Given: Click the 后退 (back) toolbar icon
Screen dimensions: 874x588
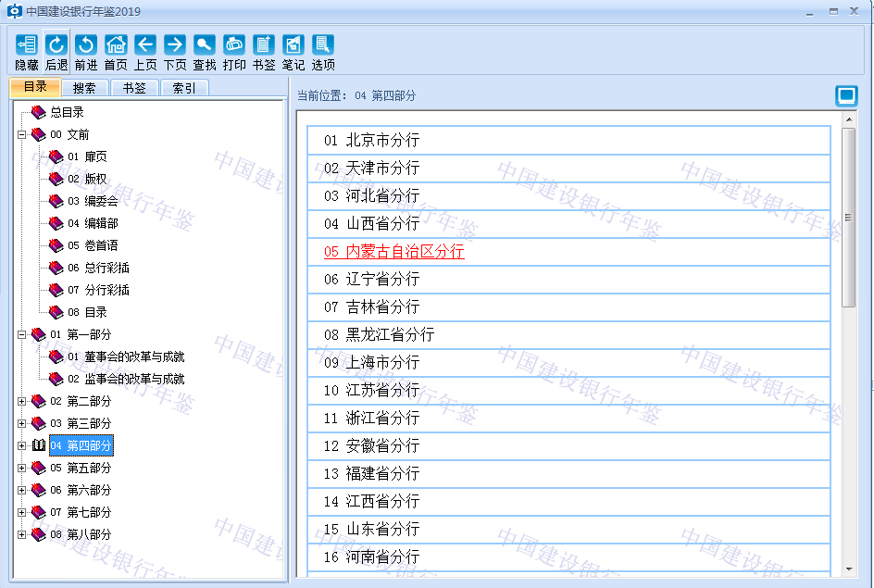Looking at the screenshot, I should pos(56,44).
